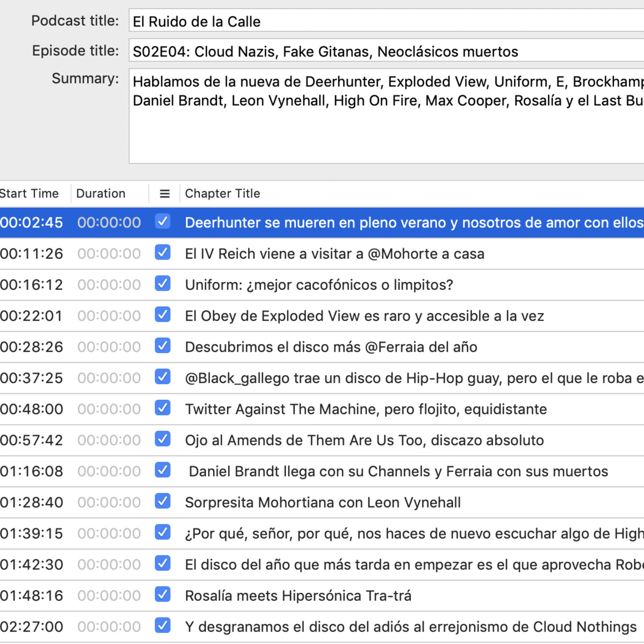
Task: Select the Twitter Against The Machine chapter
Action: 366,409
